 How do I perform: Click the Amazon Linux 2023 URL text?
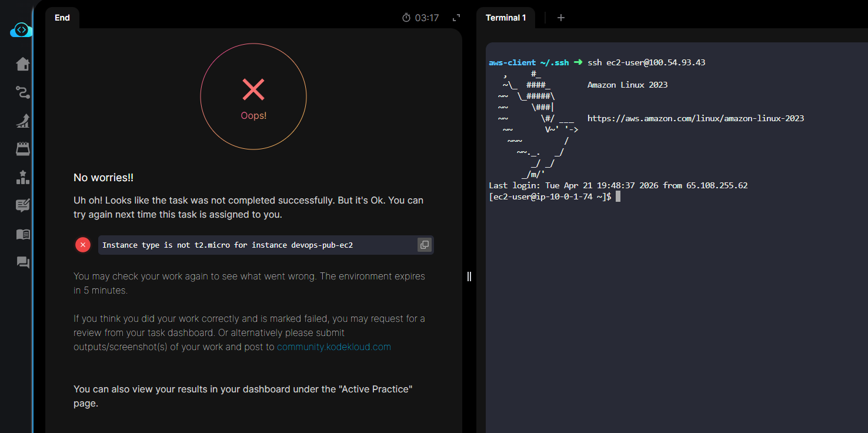695,118
